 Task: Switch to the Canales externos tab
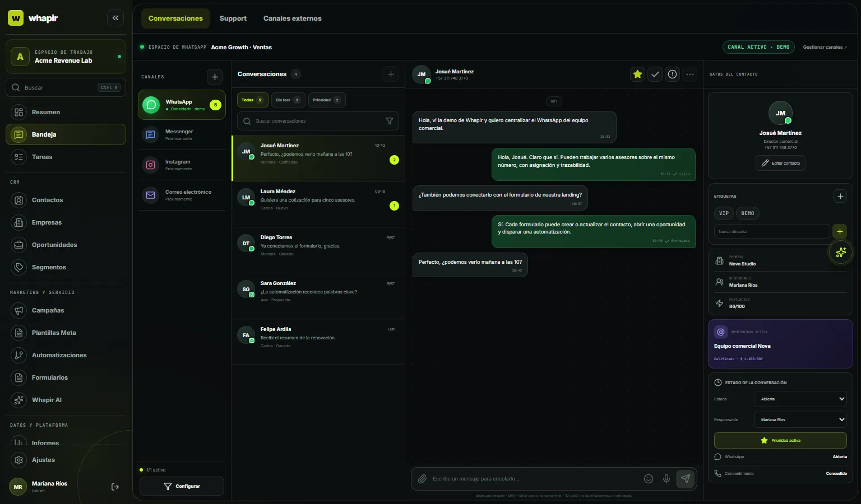coord(293,18)
